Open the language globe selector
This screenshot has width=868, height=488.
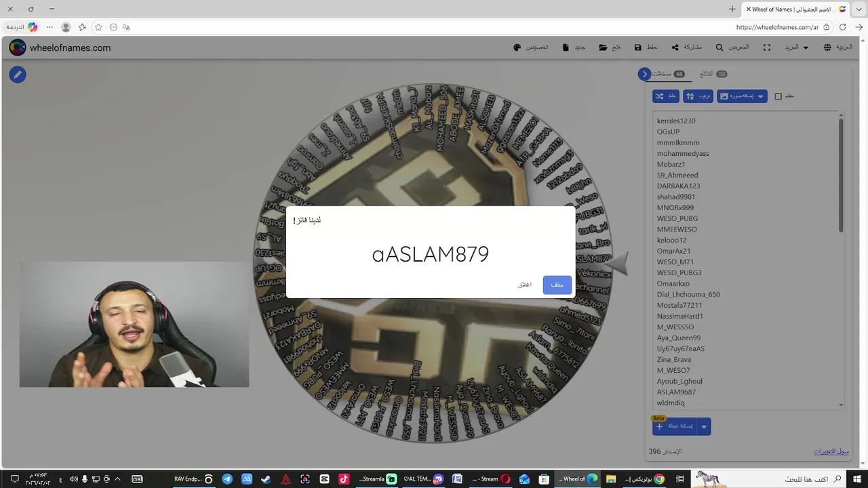(x=837, y=47)
